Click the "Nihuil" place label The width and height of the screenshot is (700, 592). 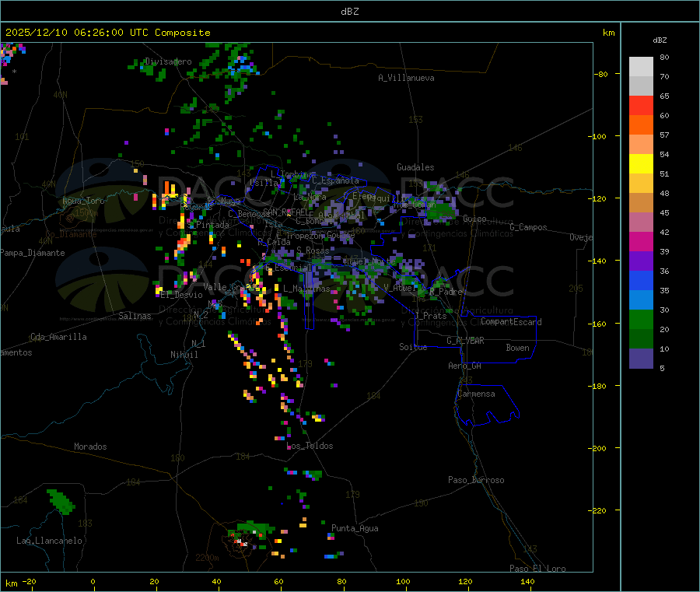184,355
